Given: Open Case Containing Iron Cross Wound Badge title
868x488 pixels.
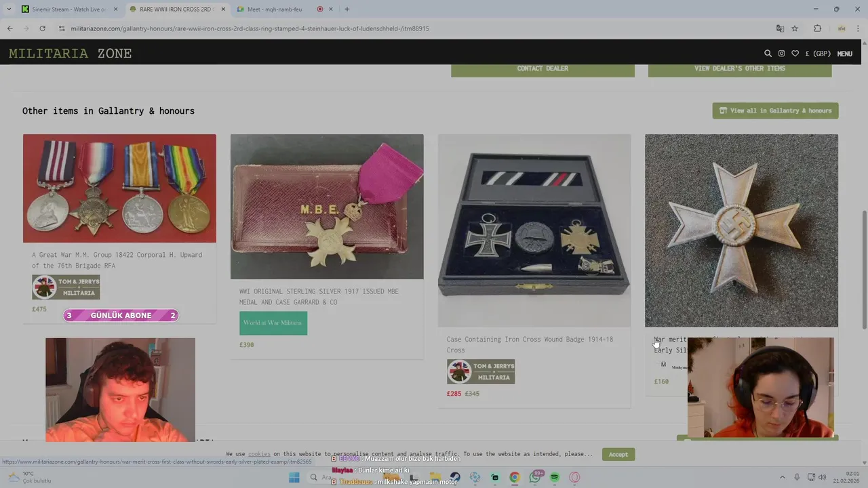Looking at the screenshot, I should pos(530,344).
